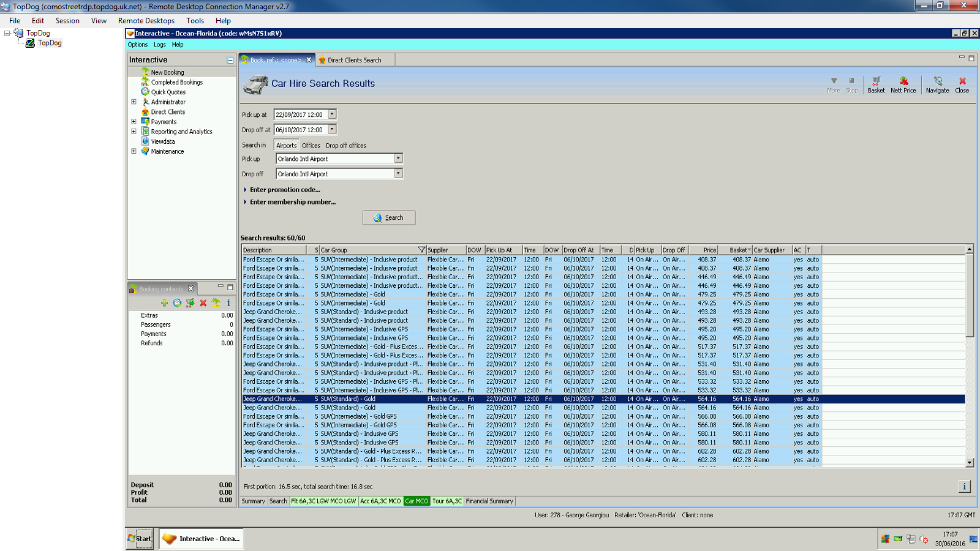
Task: Click the green plus icon in Booking contents
Action: click(164, 303)
